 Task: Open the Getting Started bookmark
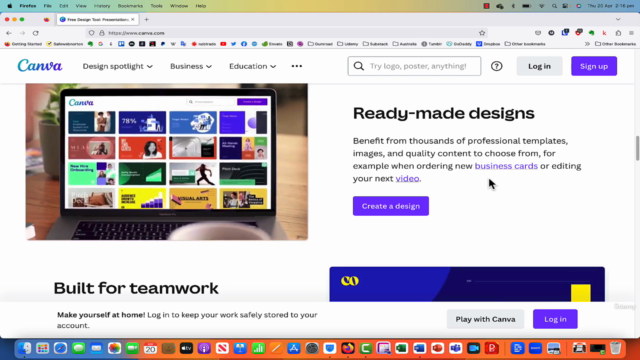[23, 44]
